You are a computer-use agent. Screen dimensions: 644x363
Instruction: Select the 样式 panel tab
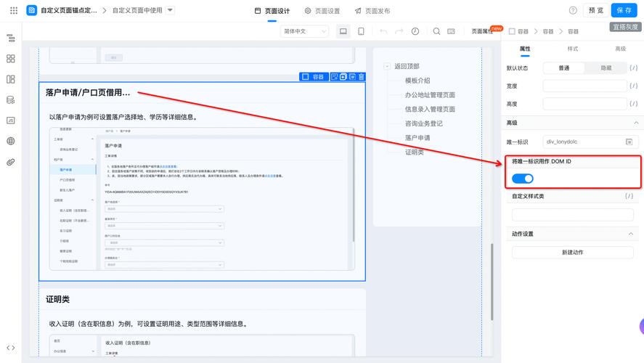(573, 49)
